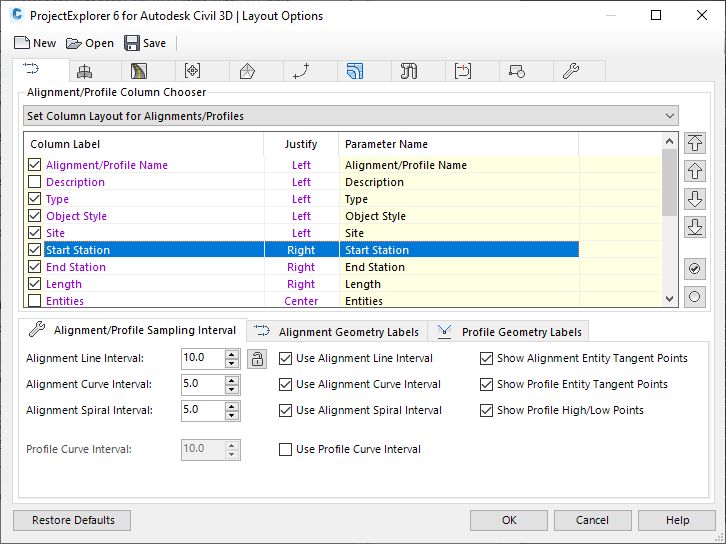Increase the Alignment Spiral Interval value
Screen dimensions: 726x544
click(x=232, y=406)
